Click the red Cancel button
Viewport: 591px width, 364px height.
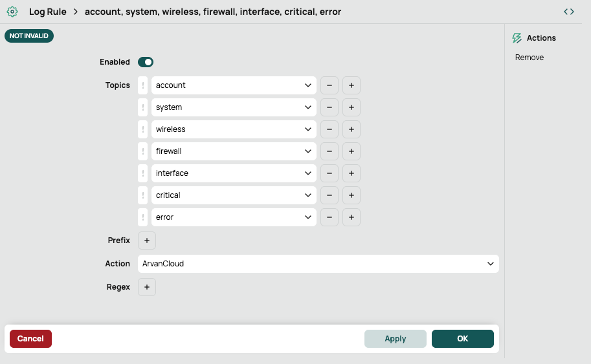30,339
